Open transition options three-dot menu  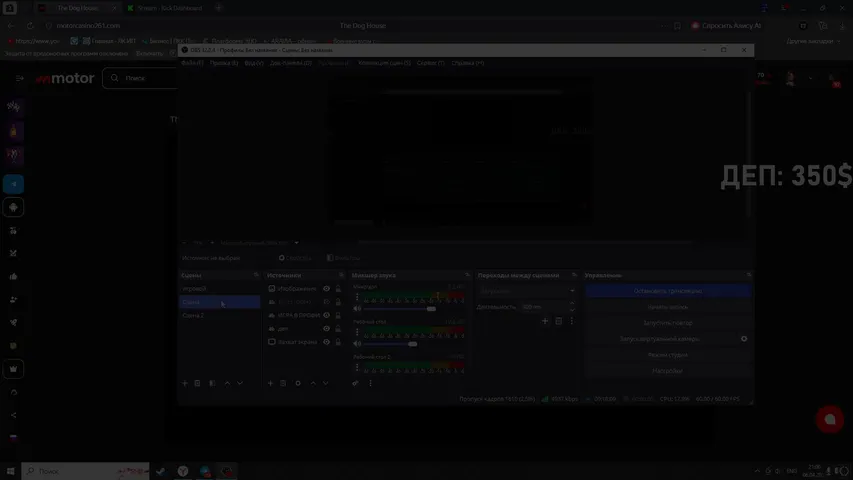coord(572,321)
